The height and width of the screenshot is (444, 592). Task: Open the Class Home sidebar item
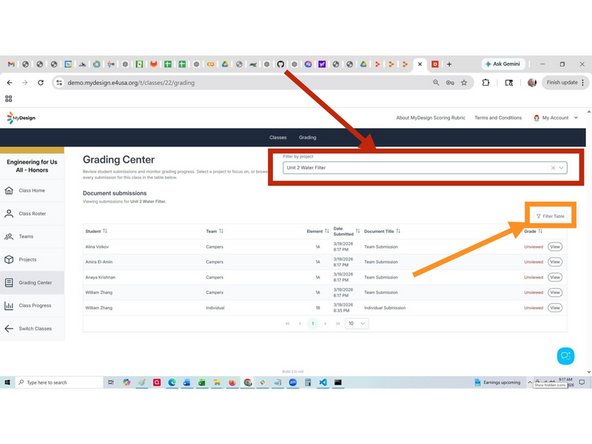pos(32,191)
